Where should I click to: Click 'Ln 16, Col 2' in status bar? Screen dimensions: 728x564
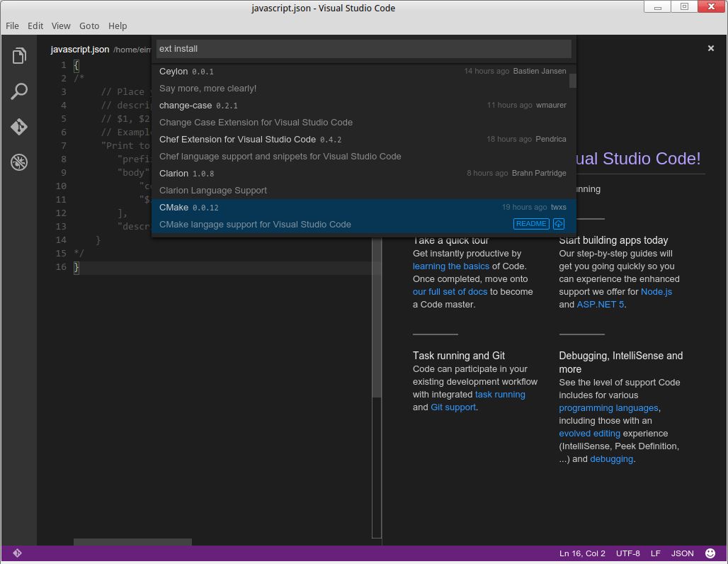click(582, 553)
